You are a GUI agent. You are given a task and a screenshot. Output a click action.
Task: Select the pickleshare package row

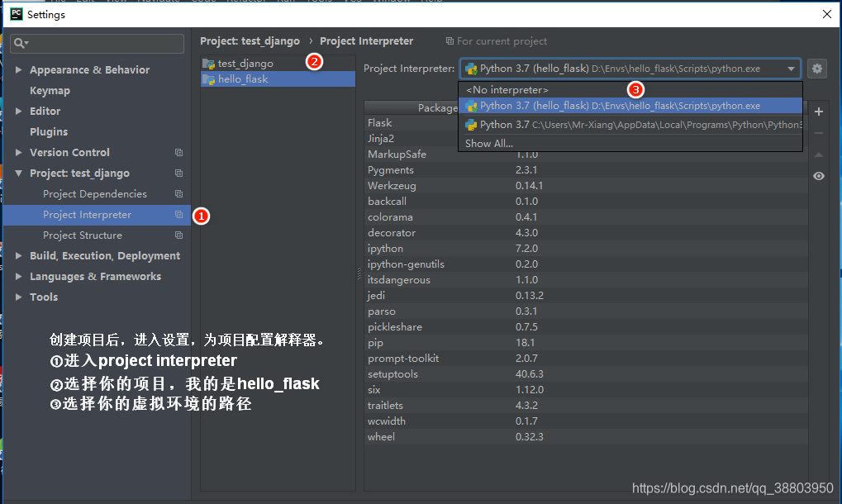[586, 327]
